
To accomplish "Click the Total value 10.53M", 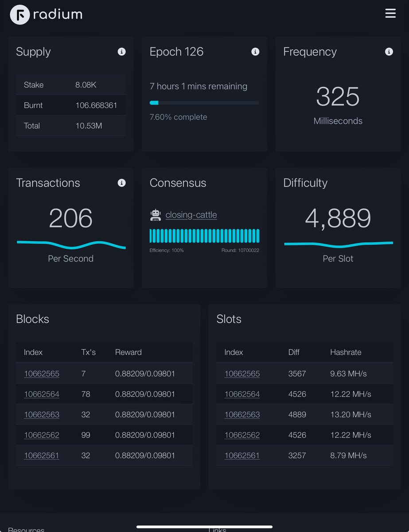I will tap(89, 125).
